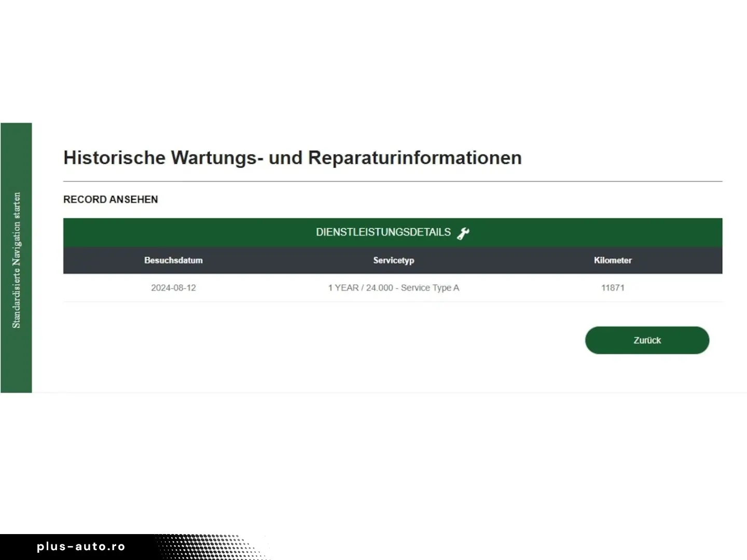Screen dimensions: 747x560
Task: Click the DIENSTLEISTUNGSDETAILS title text
Action: 383,232
